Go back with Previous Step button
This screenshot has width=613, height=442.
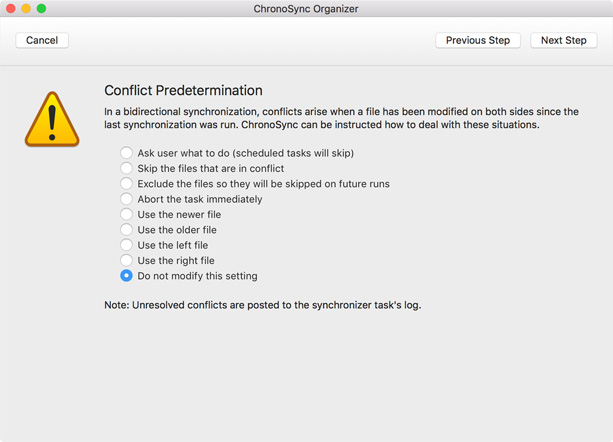tap(478, 40)
